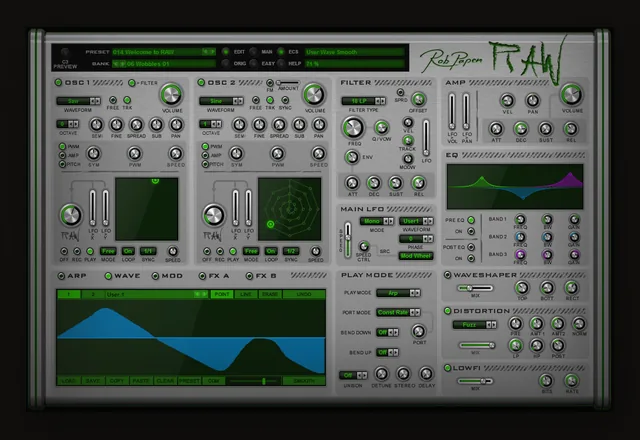Toggle the Distortion on/off LED
Image resolution: width=640 pixels, height=440 pixels.
(447, 311)
